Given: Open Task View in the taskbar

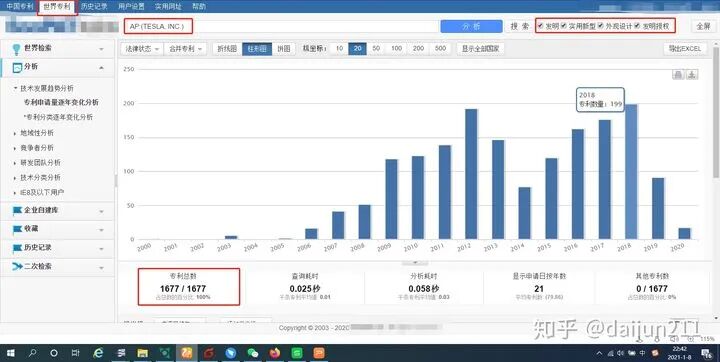Looking at the screenshot, I should pos(76,353).
